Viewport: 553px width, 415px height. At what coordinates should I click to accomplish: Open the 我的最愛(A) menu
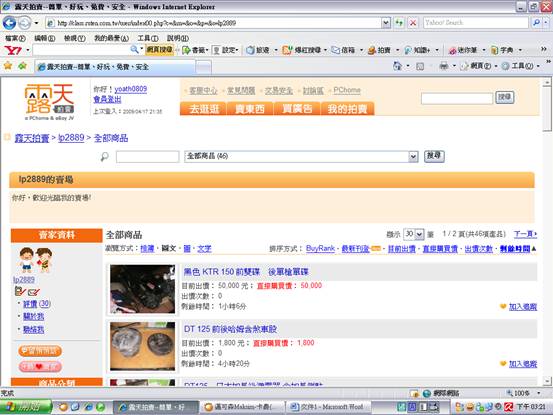111,38
